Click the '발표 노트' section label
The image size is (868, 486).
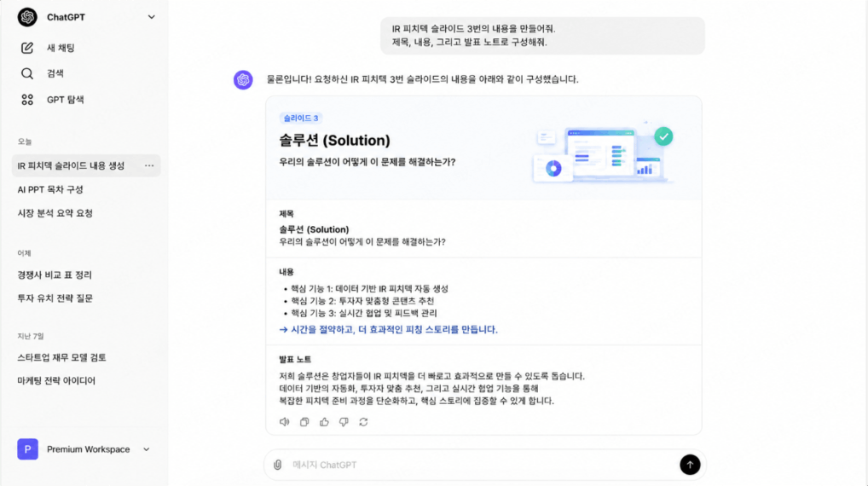pos(295,359)
